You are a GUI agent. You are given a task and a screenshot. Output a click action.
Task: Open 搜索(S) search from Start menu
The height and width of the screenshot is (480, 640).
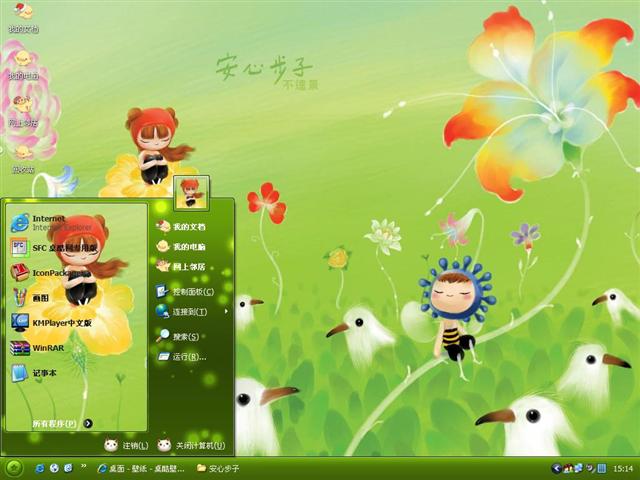point(177,336)
